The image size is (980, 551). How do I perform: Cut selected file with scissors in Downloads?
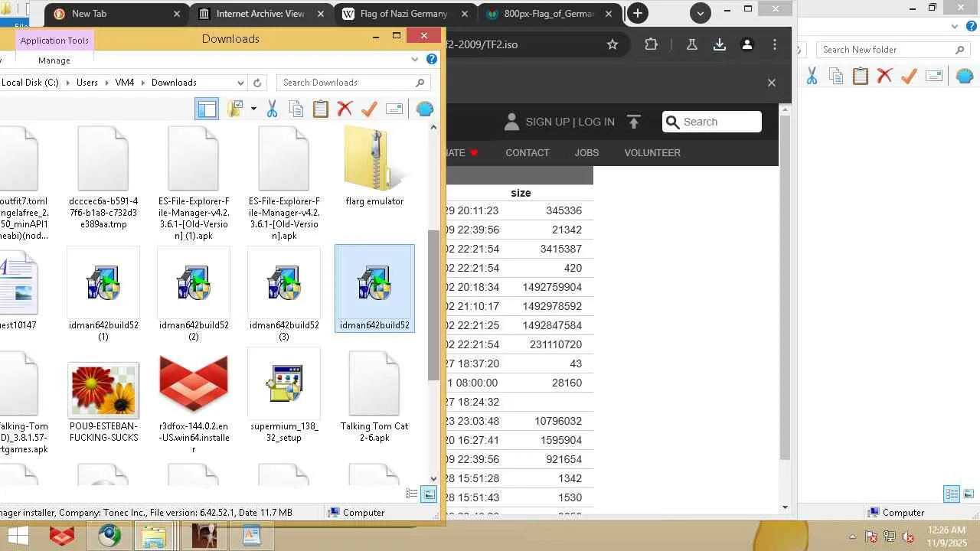point(272,109)
